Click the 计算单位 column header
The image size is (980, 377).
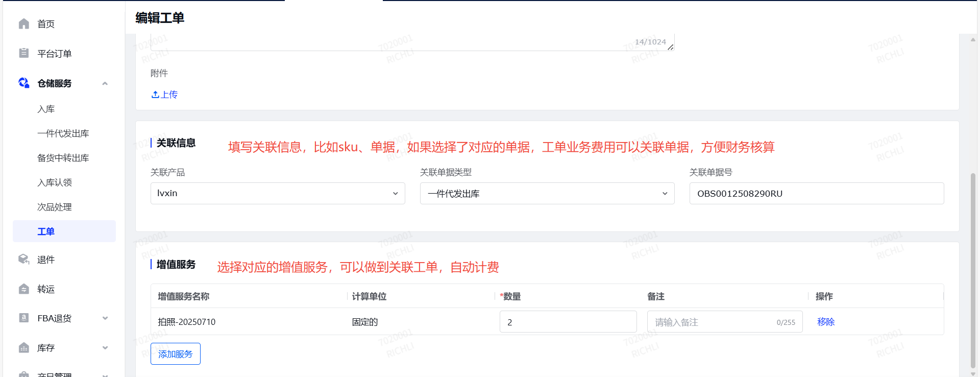click(369, 296)
